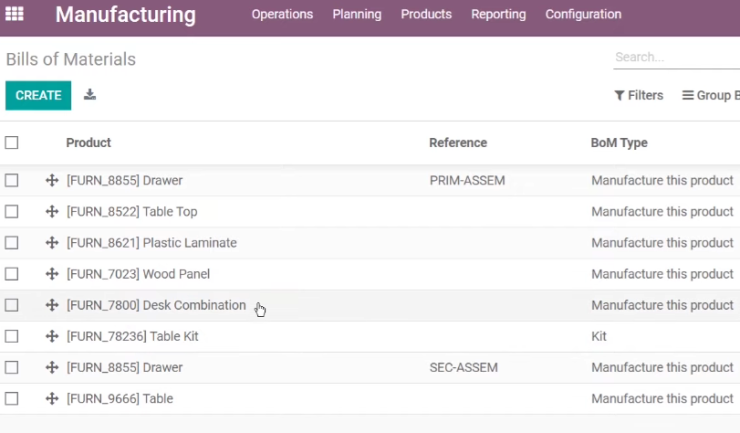Click drag handle for Desk Combination row
Image resolution: width=740 pixels, height=433 pixels.
point(52,305)
